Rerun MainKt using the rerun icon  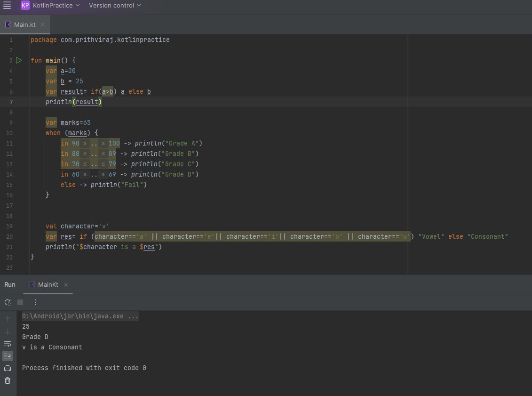click(x=8, y=302)
